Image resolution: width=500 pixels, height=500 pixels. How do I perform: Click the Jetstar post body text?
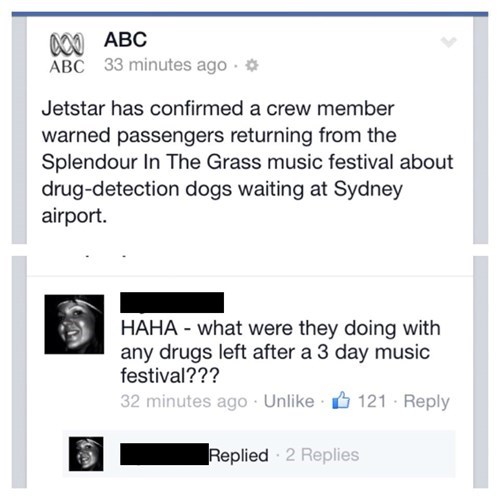pyautogui.click(x=247, y=162)
